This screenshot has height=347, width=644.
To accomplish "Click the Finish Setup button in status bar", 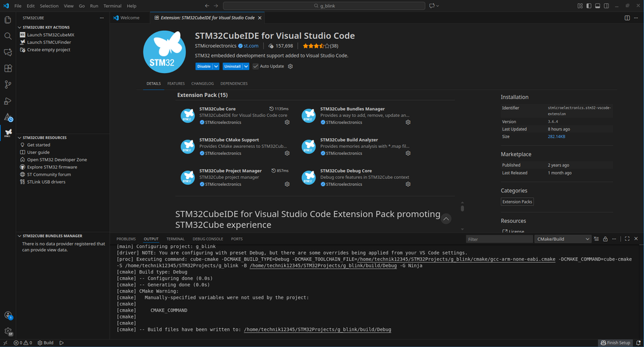I will (x=615, y=343).
